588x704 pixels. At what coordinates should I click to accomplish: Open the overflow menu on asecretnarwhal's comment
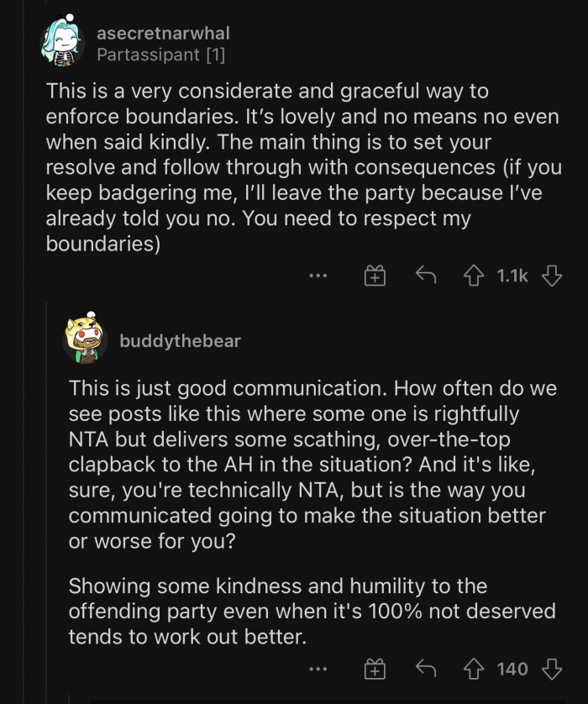[318, 274]
